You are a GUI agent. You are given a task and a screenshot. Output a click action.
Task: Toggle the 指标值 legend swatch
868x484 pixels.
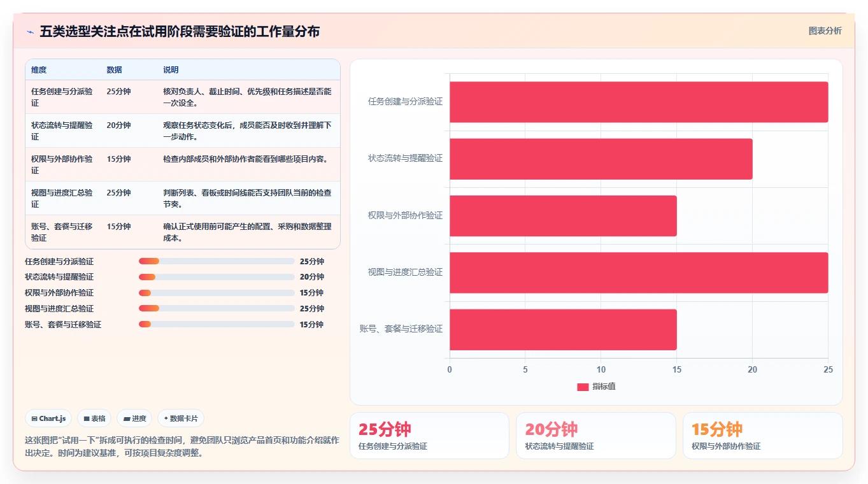tap(583, 387)
